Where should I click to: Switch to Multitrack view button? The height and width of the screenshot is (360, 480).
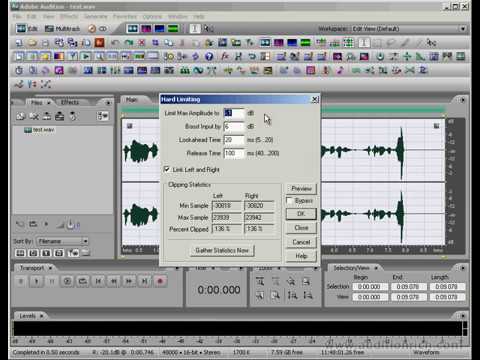tap(63, 29)
